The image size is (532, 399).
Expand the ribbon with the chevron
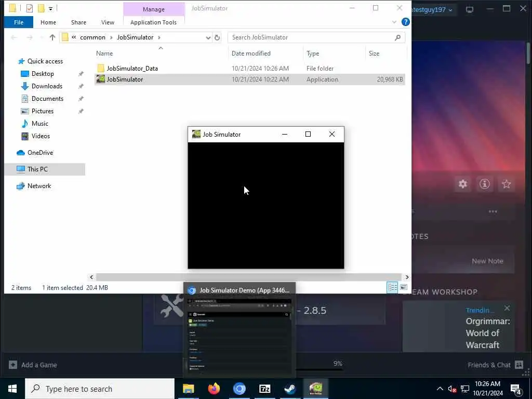pyautogui.click(x=394, y=22)
